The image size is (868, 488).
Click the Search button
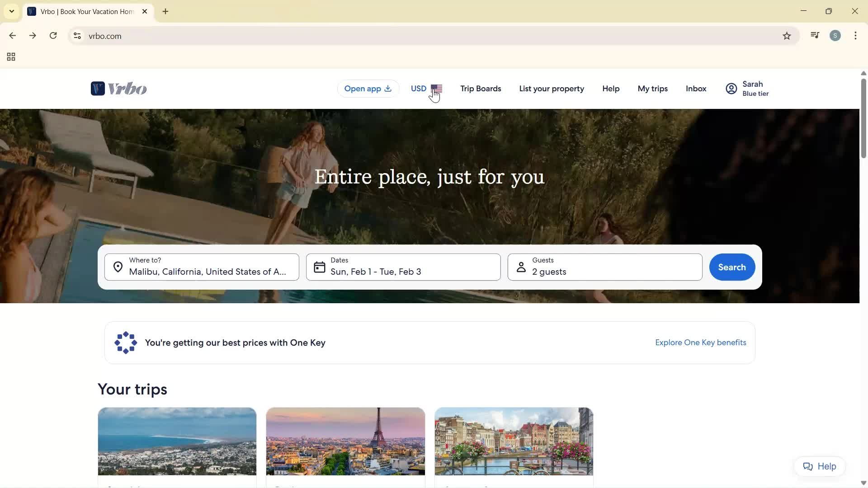(x=731, y=267)
